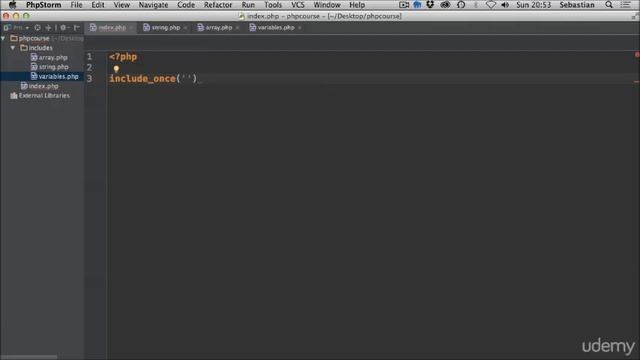Open the VCS menu
This screenshot has width=640, height=360.
click(298, 5)
